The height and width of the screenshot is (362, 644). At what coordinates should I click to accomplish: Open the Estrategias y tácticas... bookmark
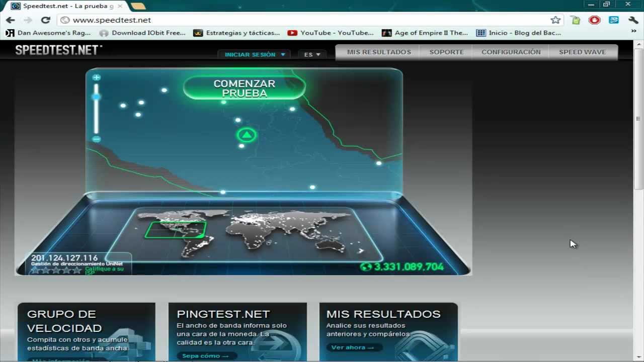pos(237,33)
